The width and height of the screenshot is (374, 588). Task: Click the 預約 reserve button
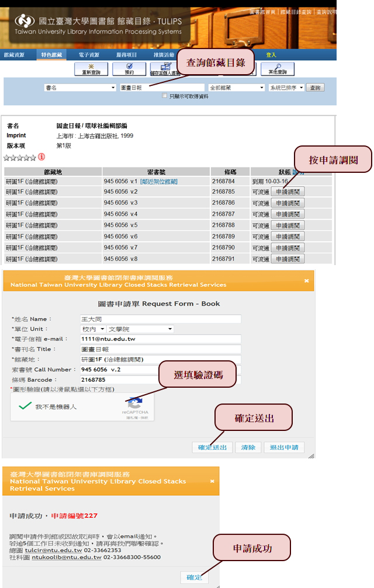tap(129, 69)
